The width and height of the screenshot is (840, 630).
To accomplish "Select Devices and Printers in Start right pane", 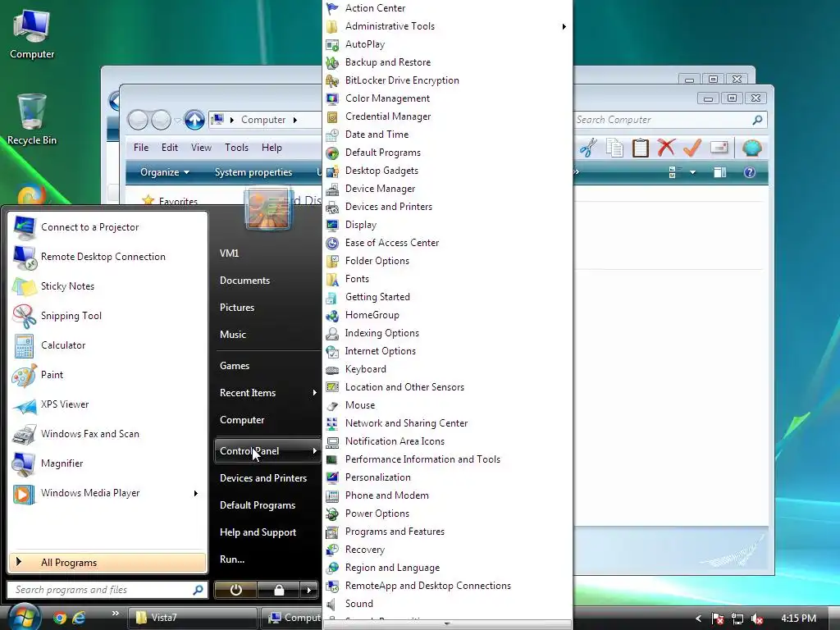I will point(263,478).
